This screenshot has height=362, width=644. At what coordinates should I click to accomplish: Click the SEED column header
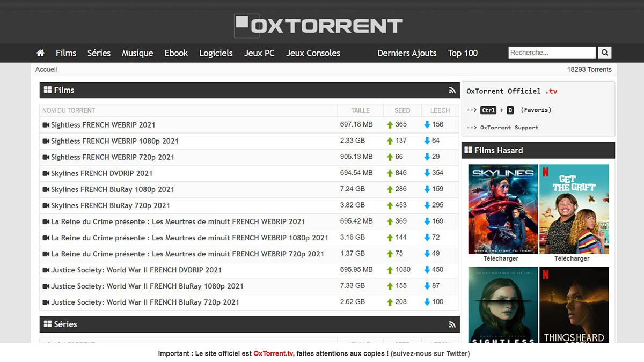(x=402, y=110)
